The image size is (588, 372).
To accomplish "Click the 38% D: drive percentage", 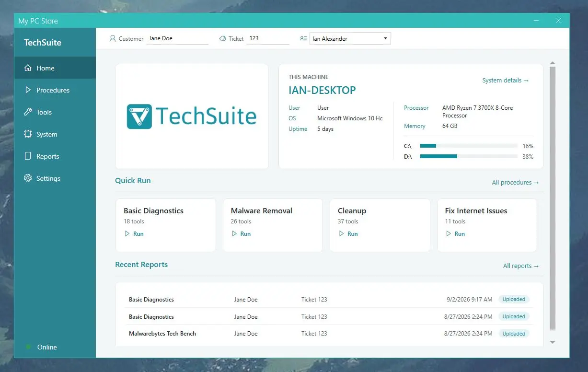I will pos(528,157).
